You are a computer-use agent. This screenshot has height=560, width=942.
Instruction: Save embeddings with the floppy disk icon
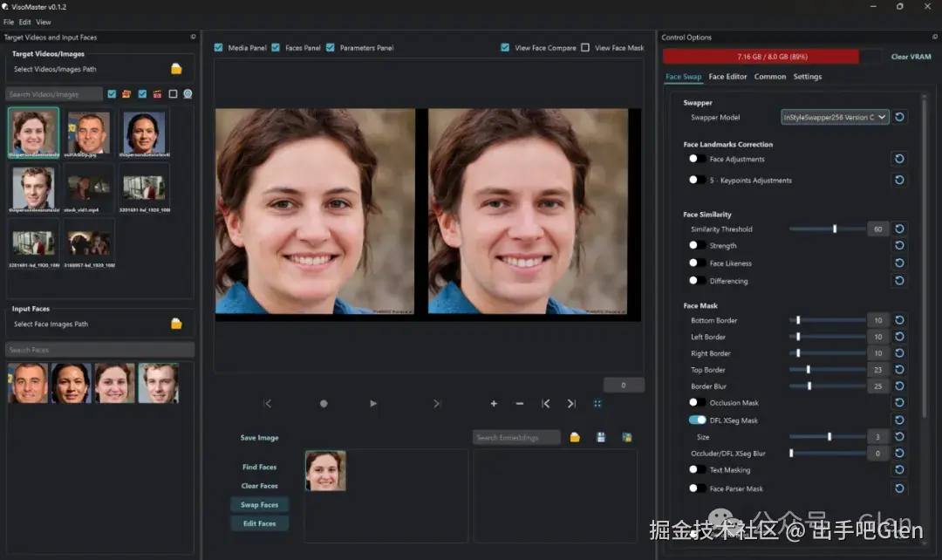pyautogui.click(x=601, y=437)
